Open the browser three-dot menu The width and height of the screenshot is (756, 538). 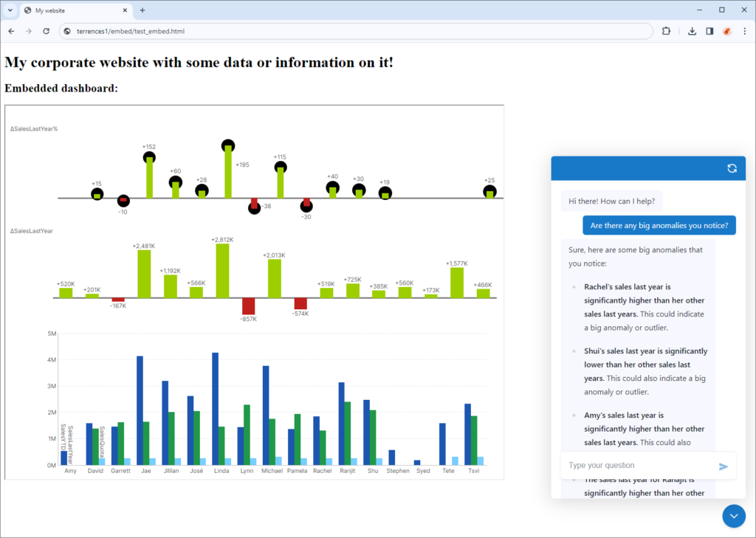[x=745, y=31]
